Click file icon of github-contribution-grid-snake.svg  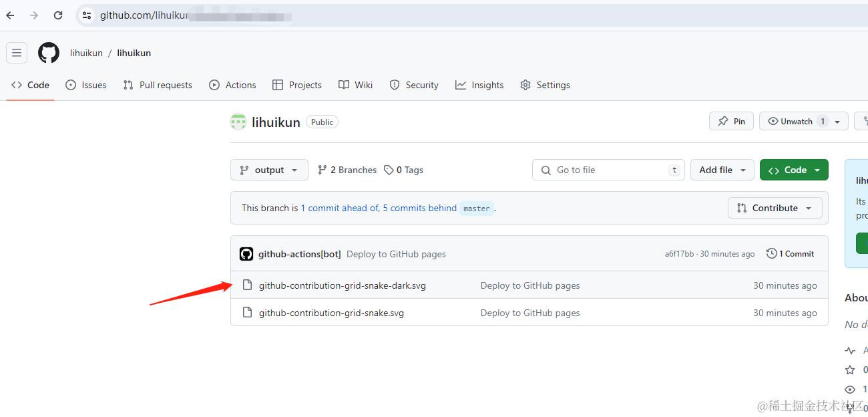(247, 313)
